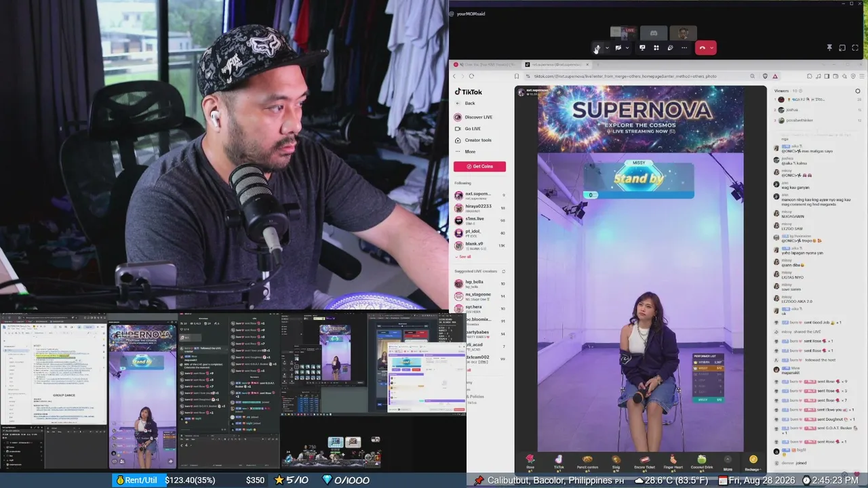Click the pin icon in call window
868x488 pixels.
coord(829,47)
